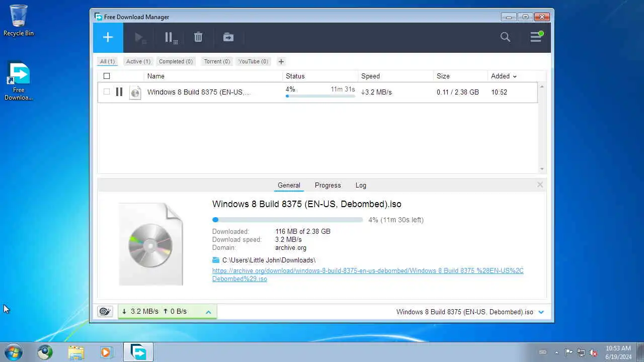Image resolution: width=644 pixels, height=362 pixels.
Task: Click the Status column header
Action: click(x=320, y=76)
